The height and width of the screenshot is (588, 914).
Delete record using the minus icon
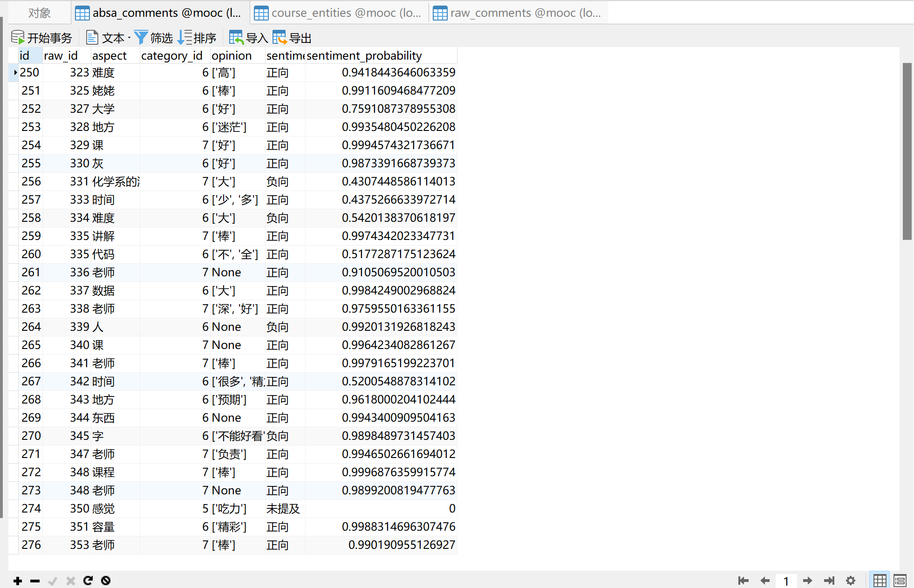point(35,581)
